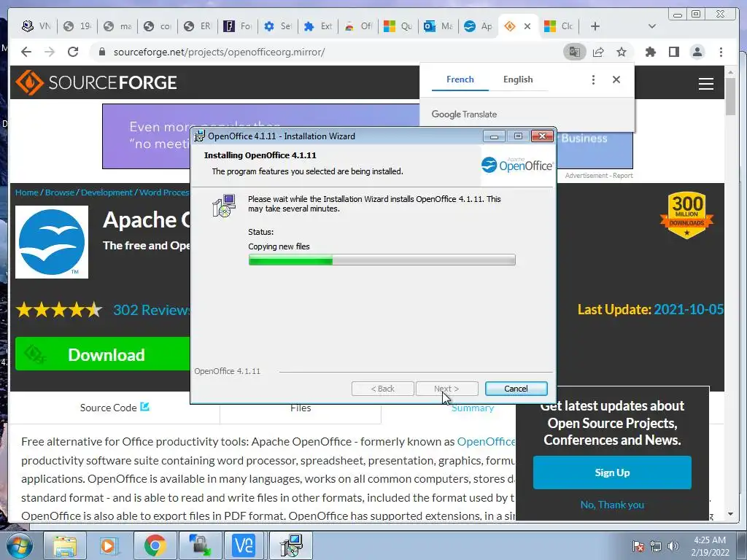Cancel the OpenOffice installation
The width and height of the screenshot is (747, 560).
(x=516, y=389)
